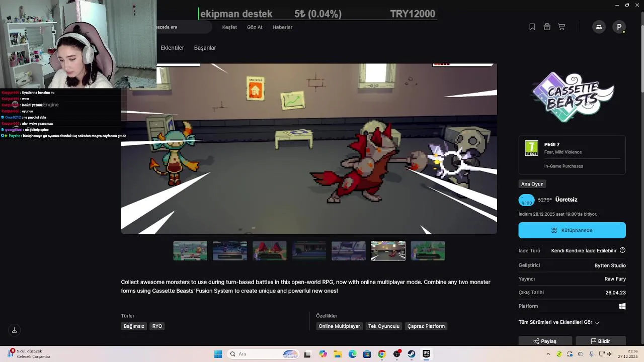The height and width of the screenshot is (362, 644).
Task: Click the taskbar Ara search box
Action: pos(263,354)
